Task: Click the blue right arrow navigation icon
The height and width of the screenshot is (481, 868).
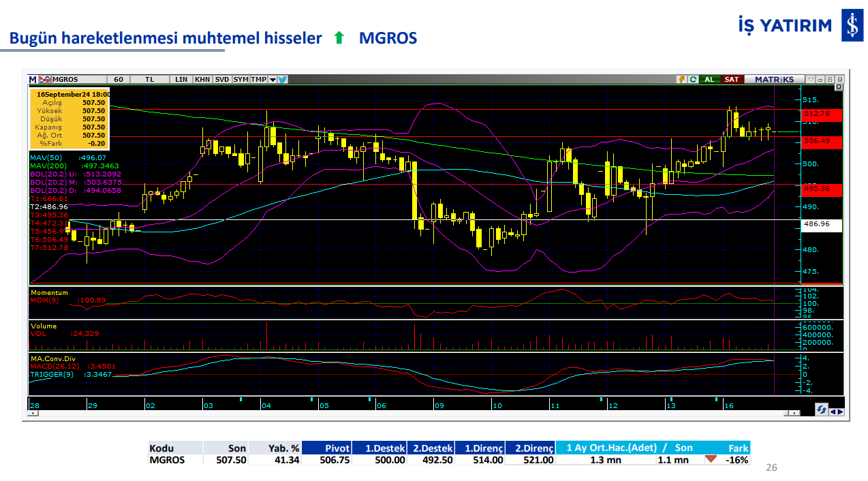Action: click(x=840, y=411)
